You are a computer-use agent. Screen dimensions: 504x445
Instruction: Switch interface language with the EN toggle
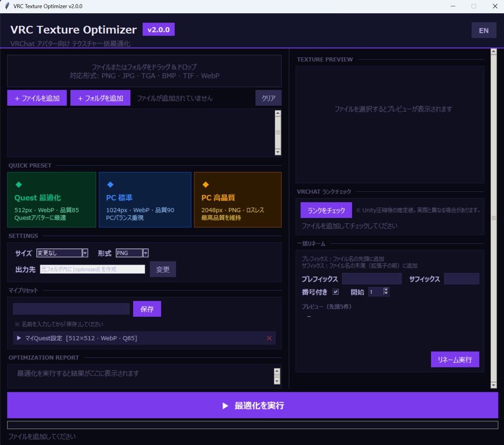tap(484, 30)
